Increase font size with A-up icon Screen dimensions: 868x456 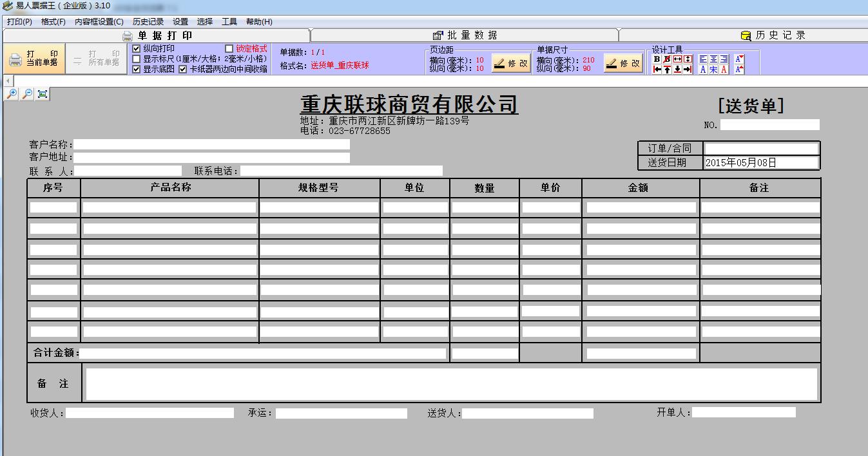point(739,70)
